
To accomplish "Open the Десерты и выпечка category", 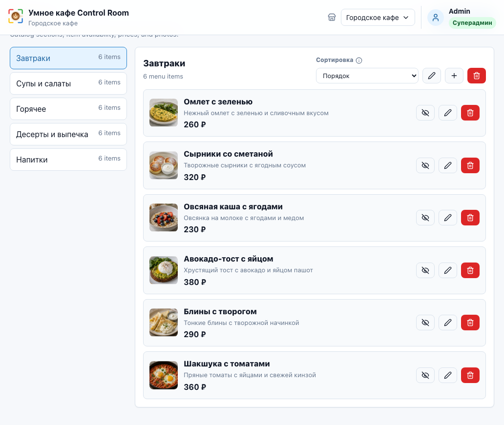I will point(68,134).
